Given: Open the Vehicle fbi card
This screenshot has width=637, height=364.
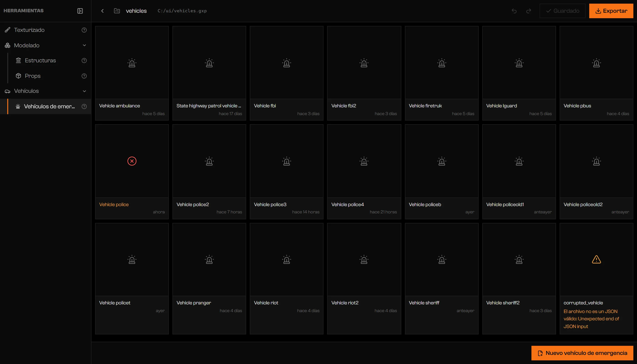Looking at the screenshot, I should (287, 73).
